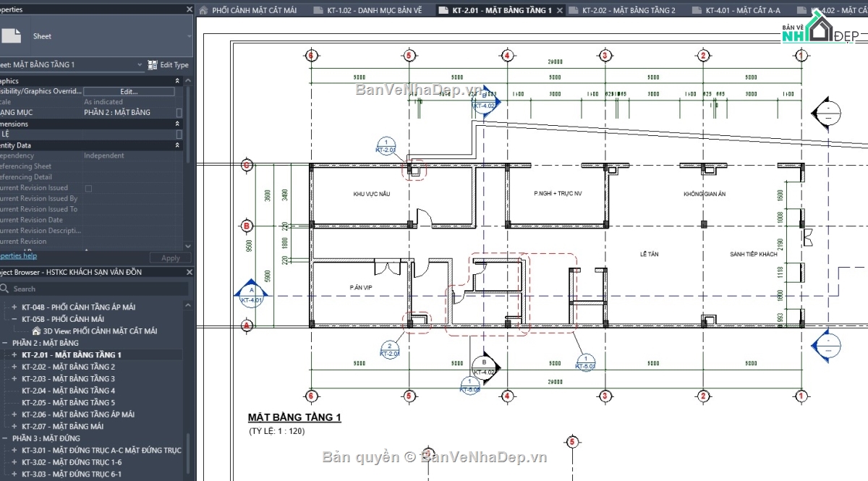This screenshot has width=868, height=481.
Task: Click elevation marker KT-4.01 on plan left side
Action: pyautogui.click(x=251, y=297)
